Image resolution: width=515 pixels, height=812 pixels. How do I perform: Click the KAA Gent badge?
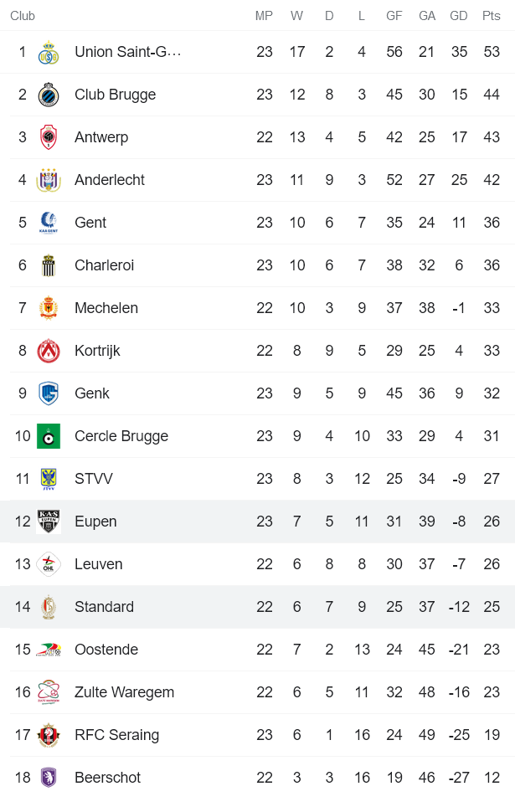(x=49, y=222)
